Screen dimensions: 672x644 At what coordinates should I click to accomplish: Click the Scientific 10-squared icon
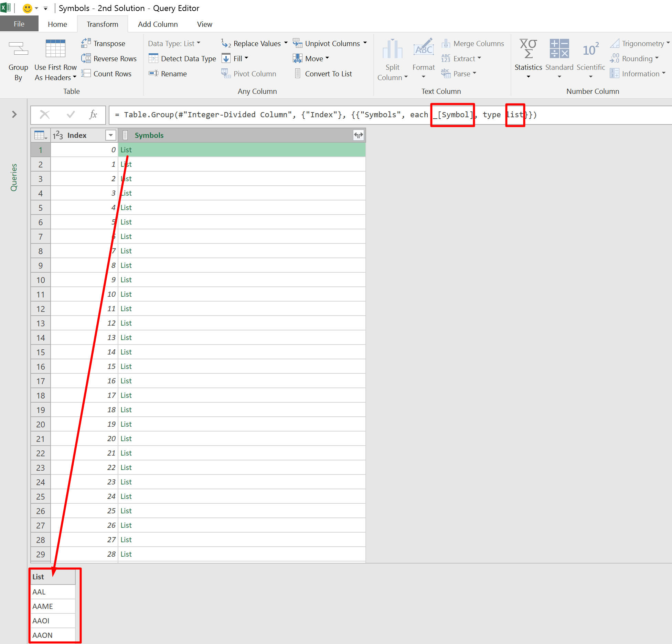[591, 49]
